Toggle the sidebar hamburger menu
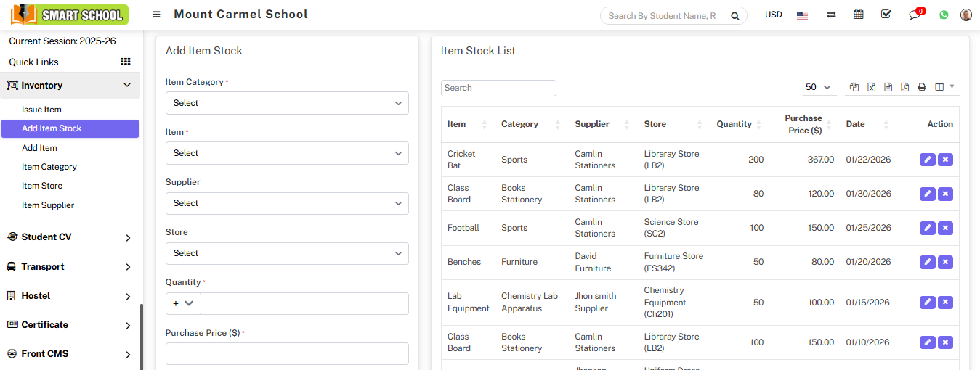 click(156, 15)
